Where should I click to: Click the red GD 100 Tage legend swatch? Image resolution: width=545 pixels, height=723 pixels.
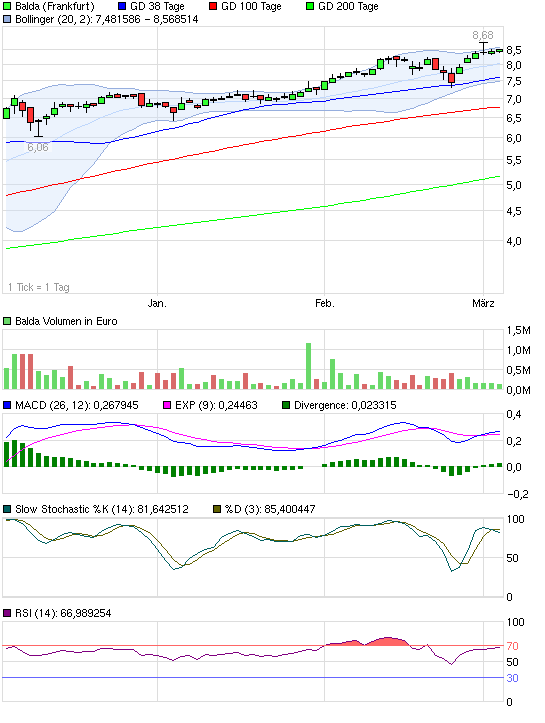(x=213, y=6)
